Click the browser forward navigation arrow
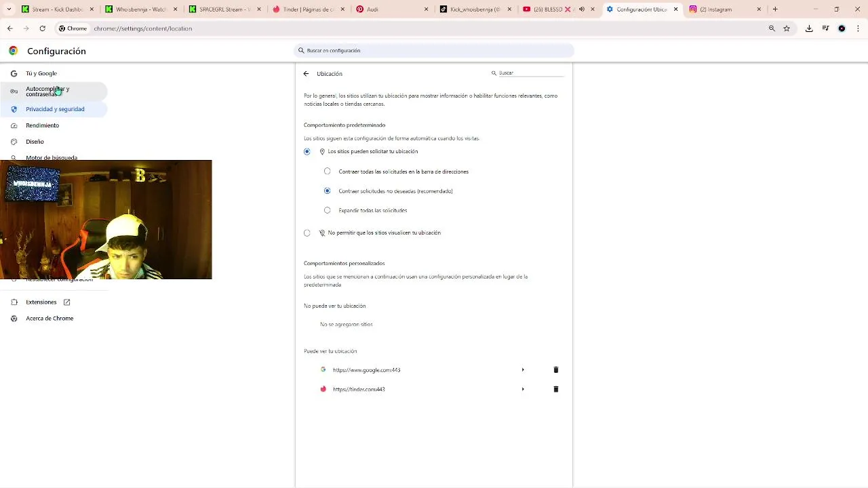Viewport: 868px width, 488px height. coord(26,28)
